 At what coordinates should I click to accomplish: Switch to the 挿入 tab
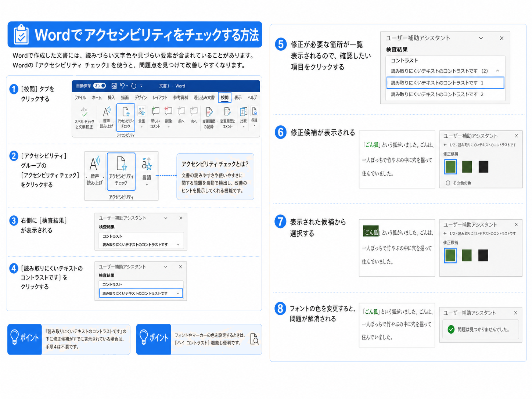[111, 98]
